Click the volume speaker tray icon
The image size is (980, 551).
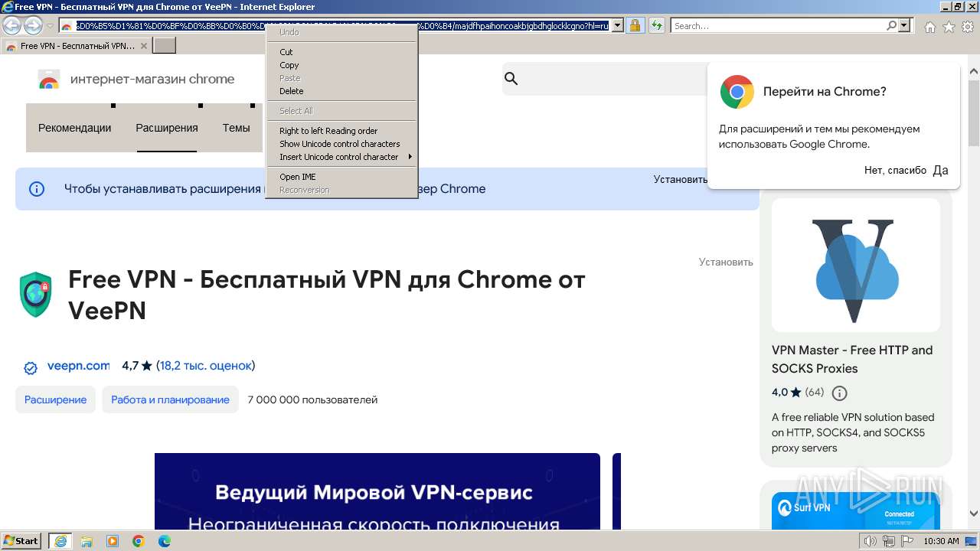click(x=871, y=542)
